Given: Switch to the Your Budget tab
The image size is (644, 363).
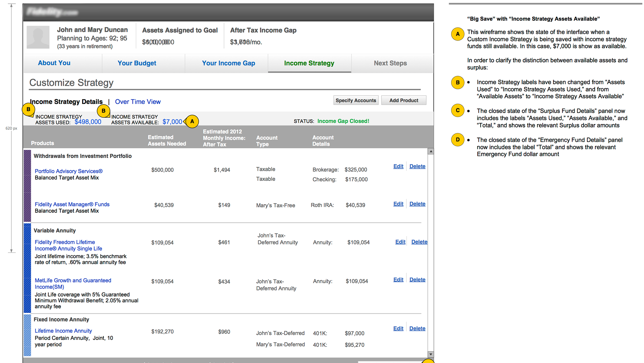Looking at the screenshot, I should (137, 63).
